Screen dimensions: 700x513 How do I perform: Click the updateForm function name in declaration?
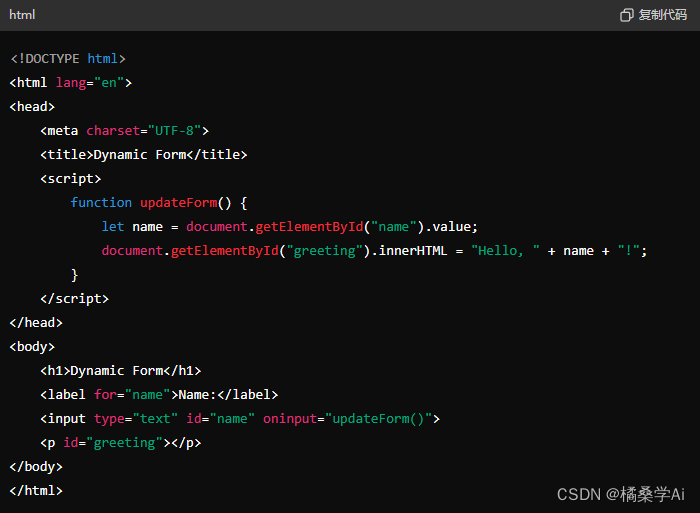click(177, 203)
